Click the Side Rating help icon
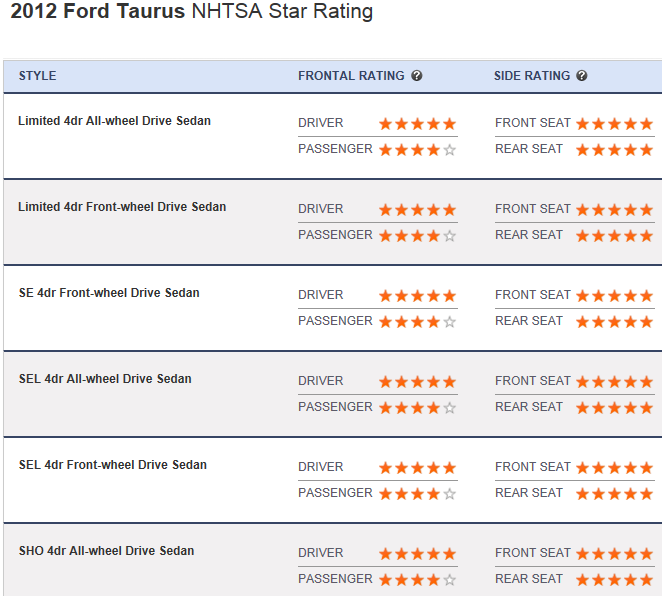The height and width of the screenshot is (596, 662). (x=582, y=76)
